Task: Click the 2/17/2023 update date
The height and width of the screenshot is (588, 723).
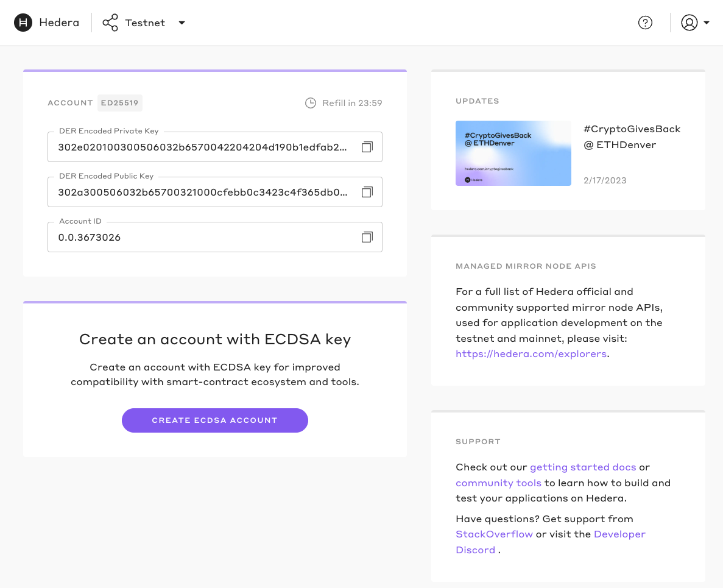Action: (x=605, y=180)
